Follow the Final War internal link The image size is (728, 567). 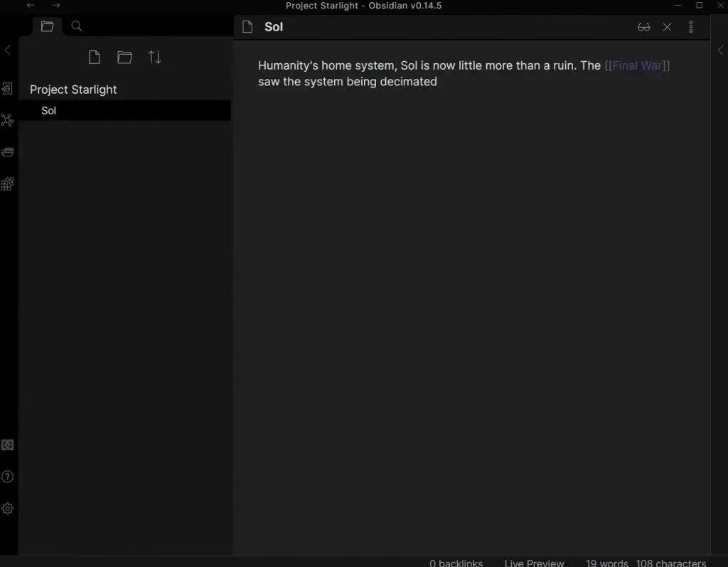coord(637,65)
